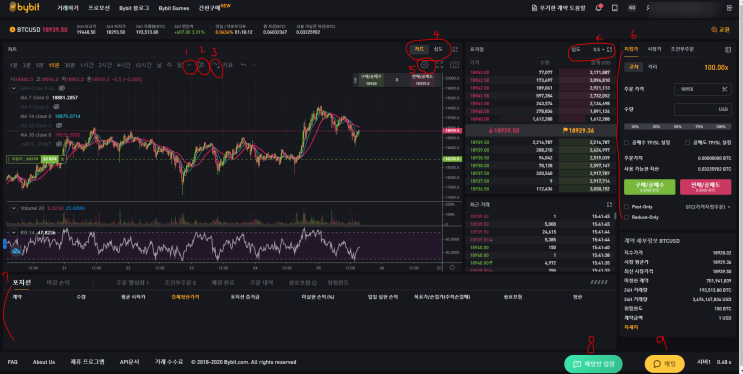Open the FAQ footer link
The width and height of the screenshot is (743, 374).
[13, 362]
